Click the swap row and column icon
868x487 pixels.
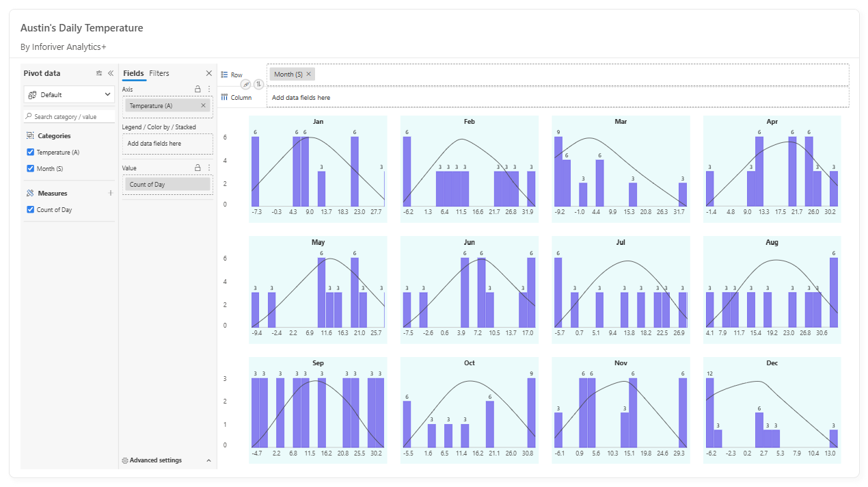[258, 84]
